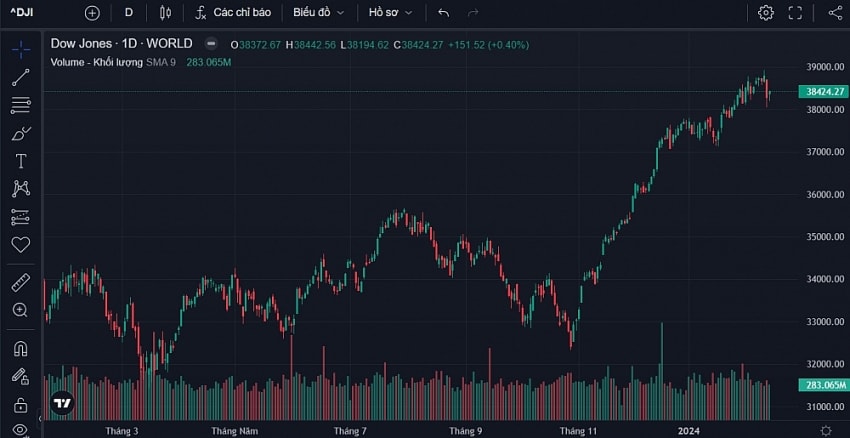Select the Text annotation tool

click(x=21, y=161)
